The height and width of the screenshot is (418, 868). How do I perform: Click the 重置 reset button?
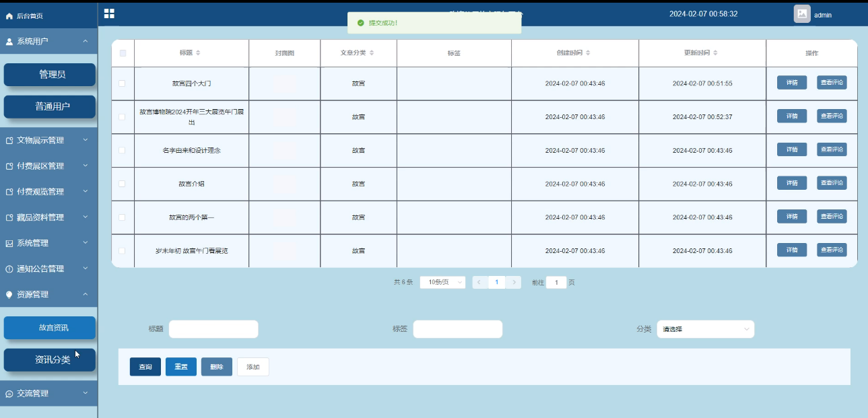pyautogui.click(x=181, y=367)
